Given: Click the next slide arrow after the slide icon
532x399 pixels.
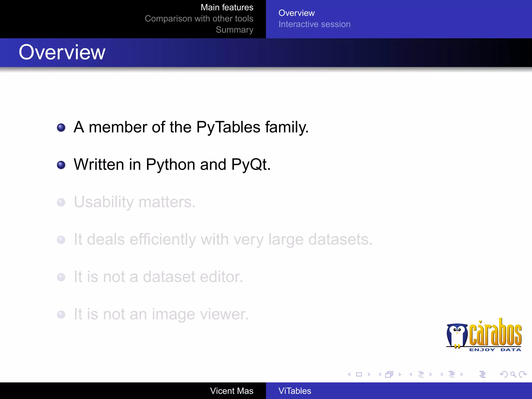Looking at the screenshot, I should (369, 374).
